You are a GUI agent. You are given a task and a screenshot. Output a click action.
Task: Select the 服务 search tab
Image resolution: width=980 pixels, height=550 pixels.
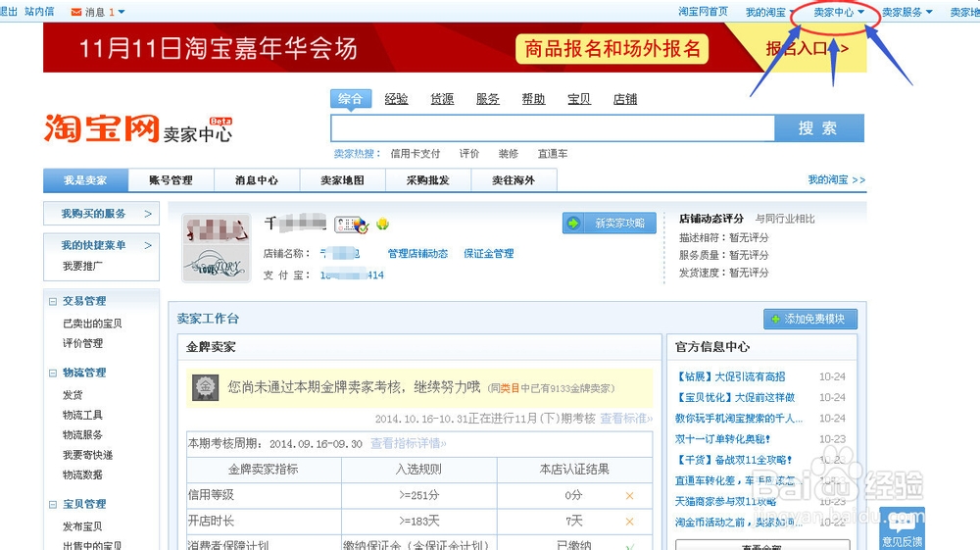[x=487, y=99]
